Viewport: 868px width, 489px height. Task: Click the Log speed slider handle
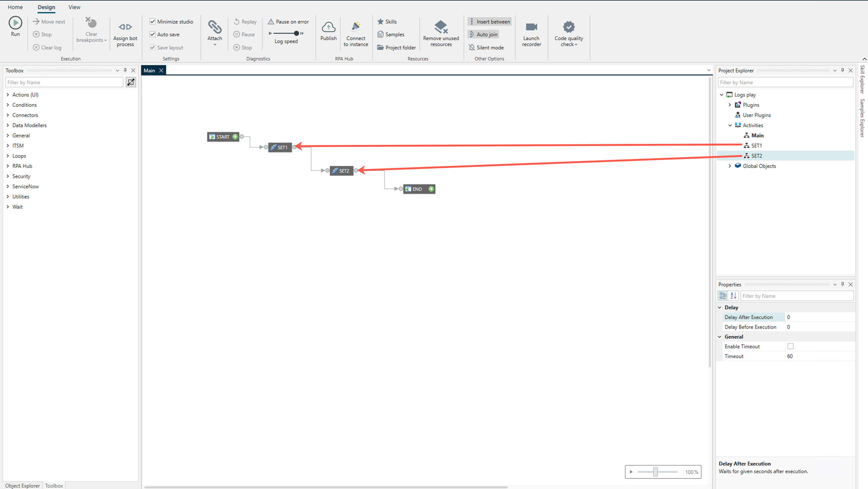point(296,33)
